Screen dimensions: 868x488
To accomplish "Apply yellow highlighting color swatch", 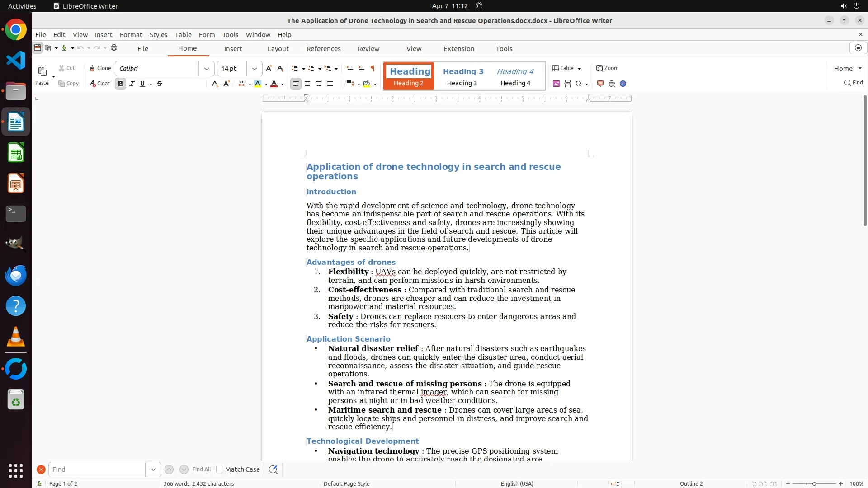I will 258,84.
